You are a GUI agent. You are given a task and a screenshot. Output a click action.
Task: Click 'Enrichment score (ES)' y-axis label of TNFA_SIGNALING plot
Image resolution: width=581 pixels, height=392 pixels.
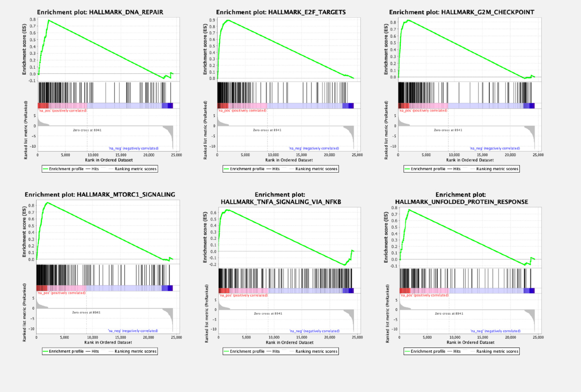coord(205,237)
